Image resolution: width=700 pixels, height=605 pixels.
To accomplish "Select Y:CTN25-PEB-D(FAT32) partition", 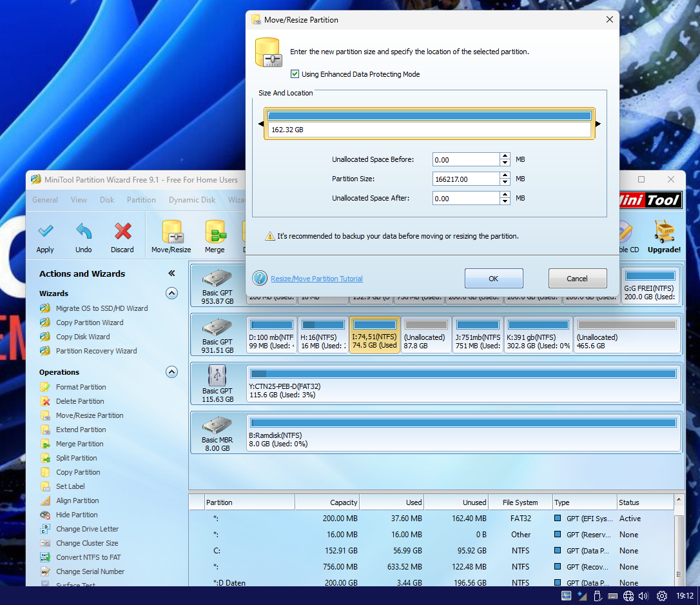I will [463, 384].
